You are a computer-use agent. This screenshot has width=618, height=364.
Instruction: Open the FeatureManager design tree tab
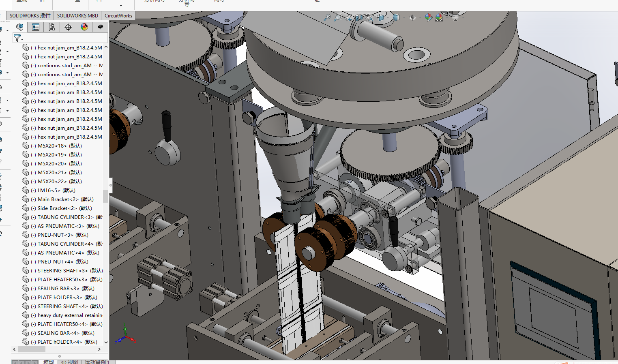(19, 27)
